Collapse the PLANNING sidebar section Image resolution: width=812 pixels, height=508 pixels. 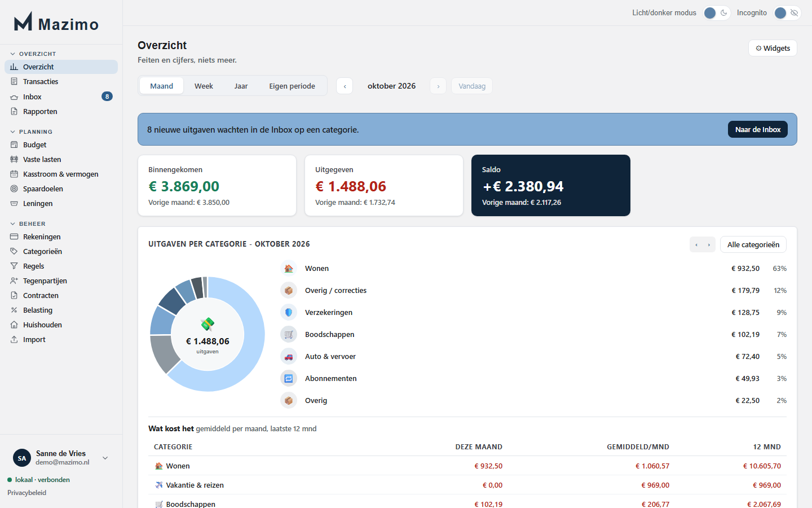pos(12,132)
